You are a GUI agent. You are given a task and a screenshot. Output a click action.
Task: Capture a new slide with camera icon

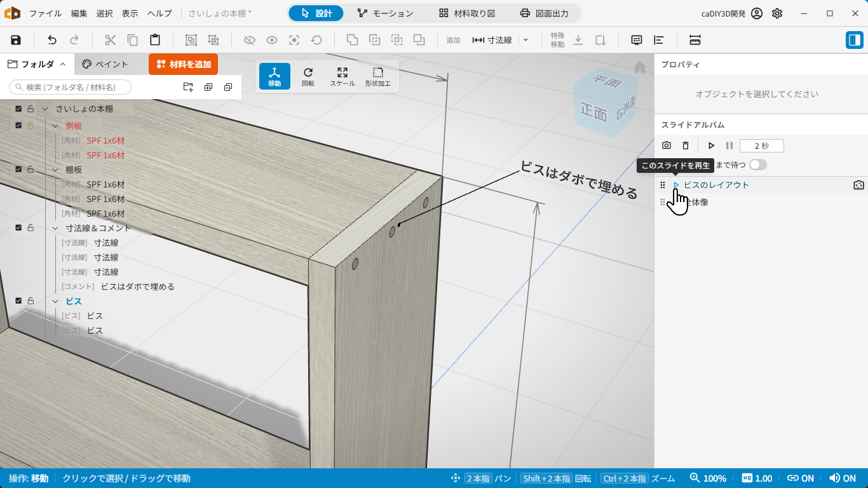[x=667, y=146]
